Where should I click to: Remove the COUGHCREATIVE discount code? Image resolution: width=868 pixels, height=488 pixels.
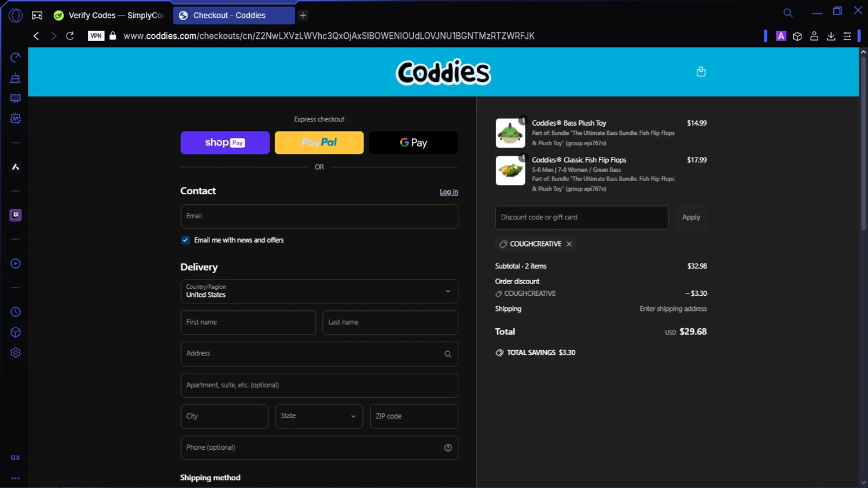(569, 244)
